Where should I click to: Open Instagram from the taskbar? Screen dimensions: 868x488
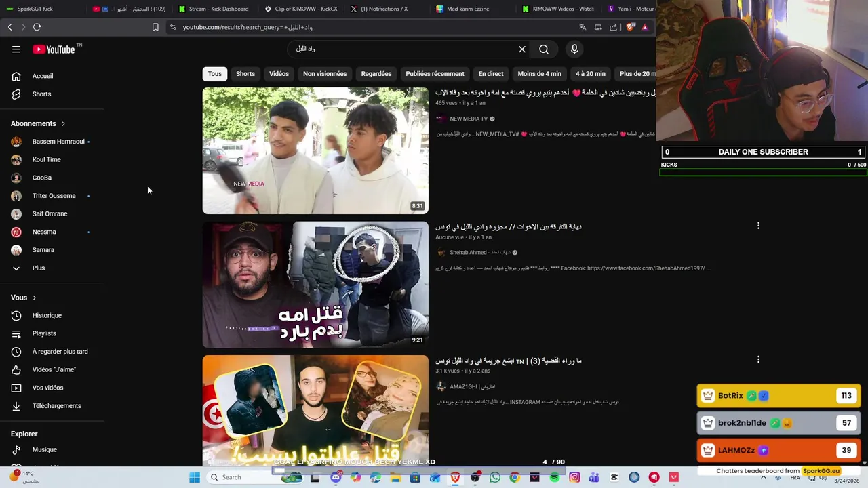tap(574, 477)
